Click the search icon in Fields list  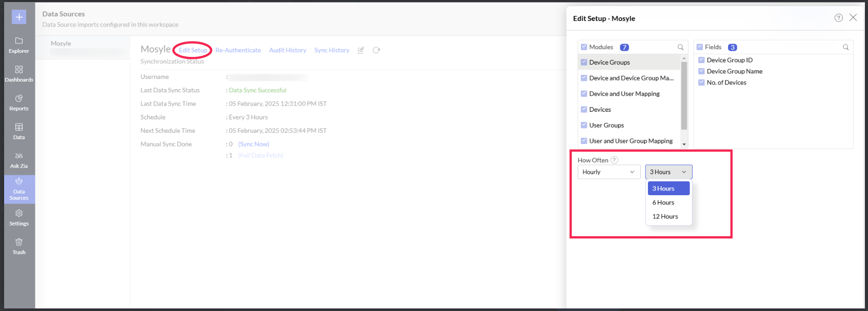click(x=846, y=47)
